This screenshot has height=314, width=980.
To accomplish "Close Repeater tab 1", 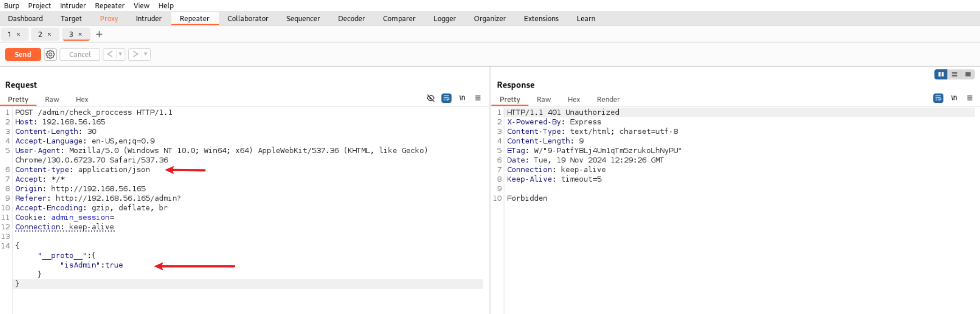I will point(18,34).
